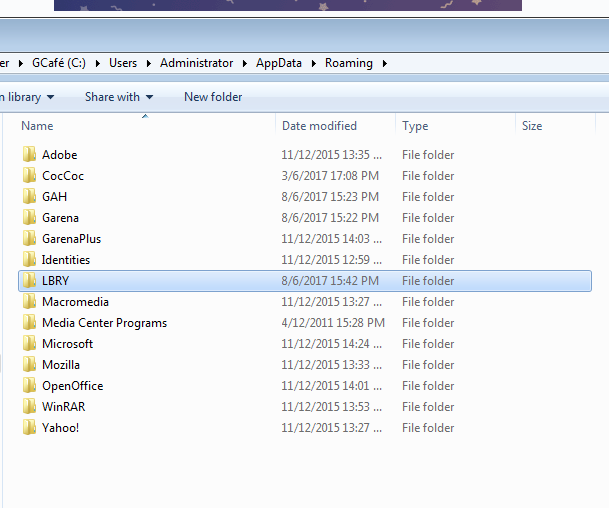The image size is (609, 508).
Task: Click date 3/6/2017 17:08 PM
Action: click(x=330, y=176)
